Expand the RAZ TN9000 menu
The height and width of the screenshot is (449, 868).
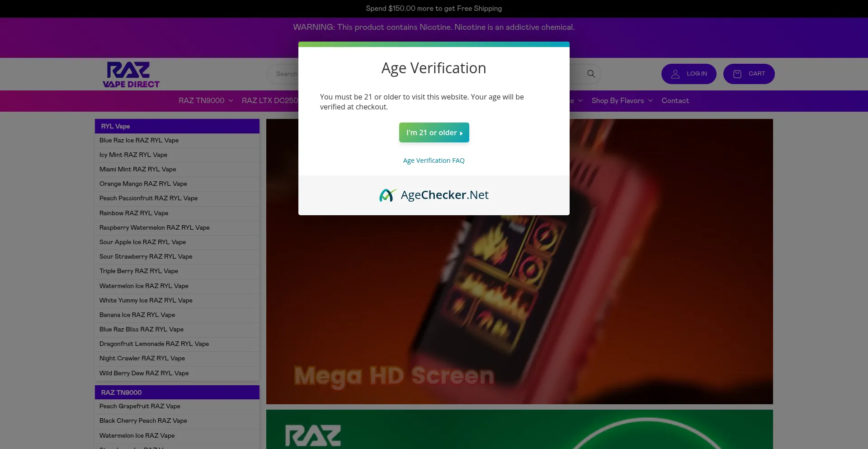[206, 100]
